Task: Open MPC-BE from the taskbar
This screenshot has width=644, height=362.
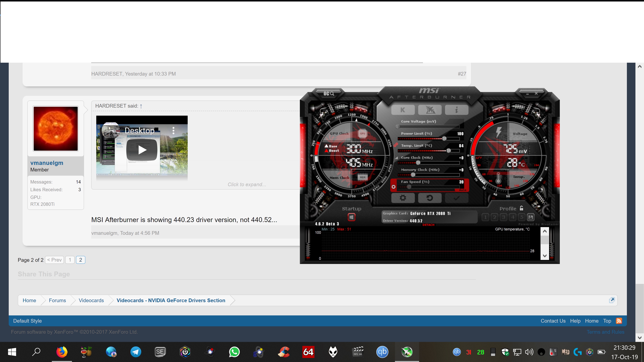Action: point(358,352)
